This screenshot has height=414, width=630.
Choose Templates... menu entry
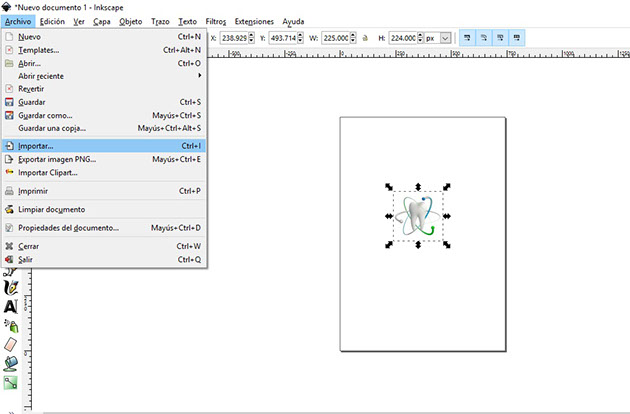(x=104, y=50)
